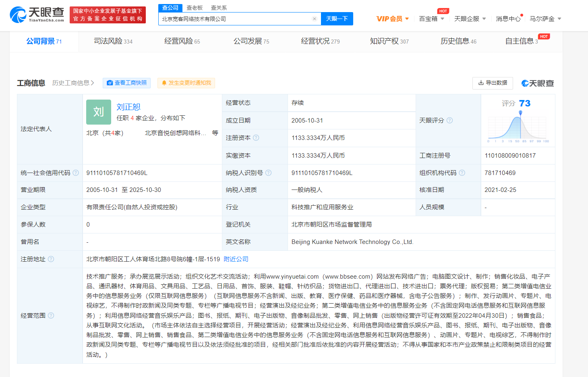Click the green 刘 avatar badge

99,112
